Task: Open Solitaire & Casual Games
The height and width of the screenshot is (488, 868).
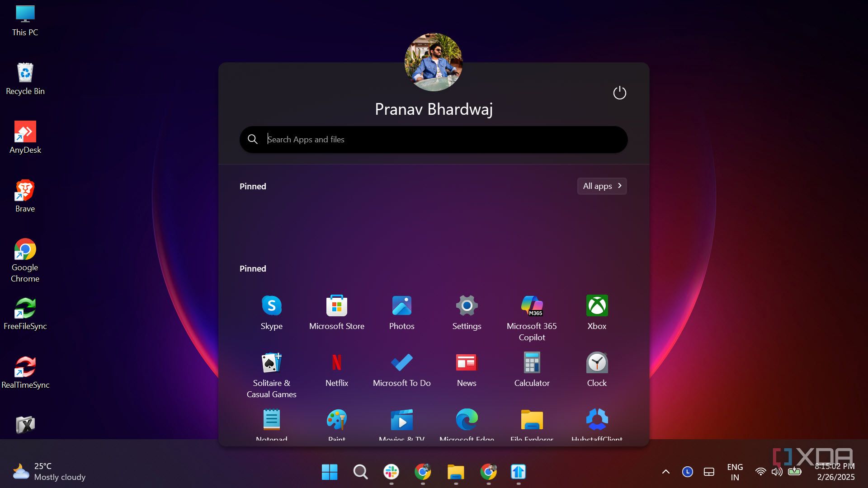Action: tap(271, 368)
